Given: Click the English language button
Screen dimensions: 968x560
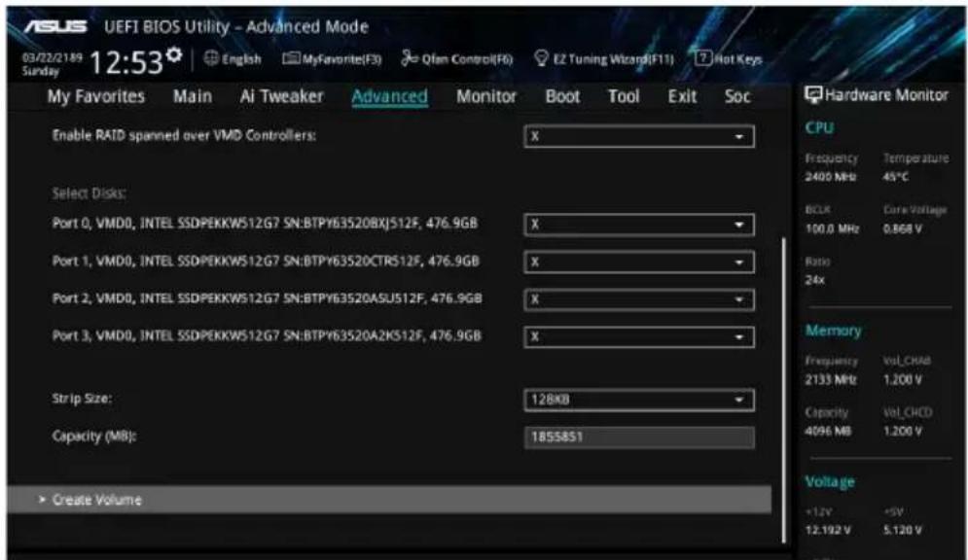Looking at the screenshot, I should (x=241, y=59).
